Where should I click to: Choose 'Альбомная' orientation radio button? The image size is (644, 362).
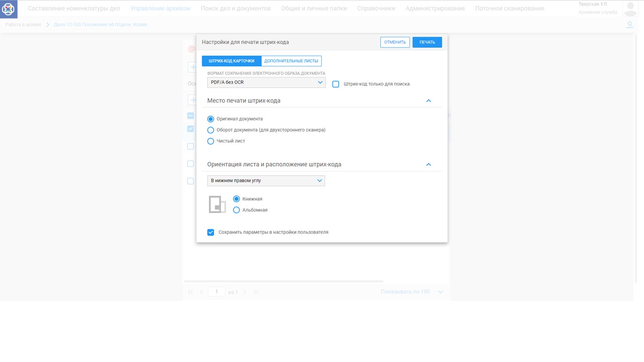coord(236,210)
